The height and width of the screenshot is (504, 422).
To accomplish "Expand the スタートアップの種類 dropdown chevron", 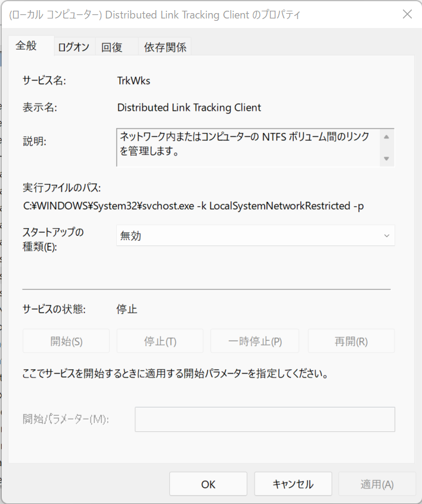I will pos(387,235).
